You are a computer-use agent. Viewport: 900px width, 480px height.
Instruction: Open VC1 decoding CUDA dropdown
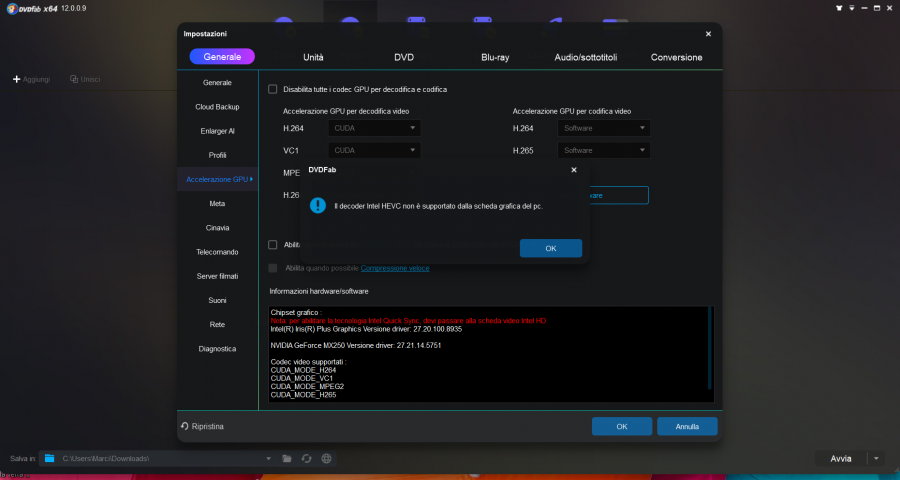click(374, 150)
